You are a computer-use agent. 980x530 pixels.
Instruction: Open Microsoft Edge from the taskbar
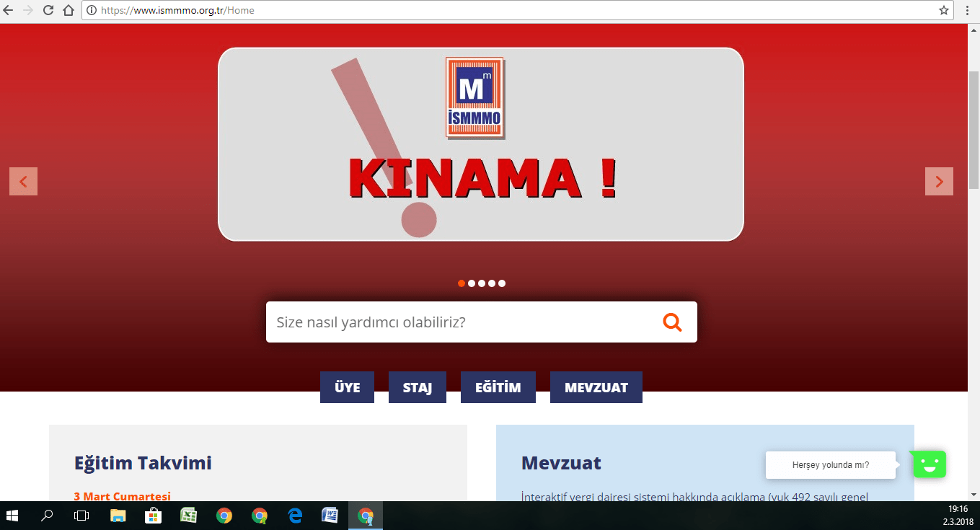point(295,516)
